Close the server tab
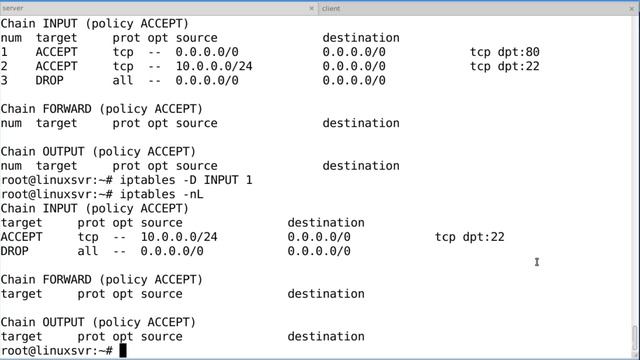 [x=311, y=8]
